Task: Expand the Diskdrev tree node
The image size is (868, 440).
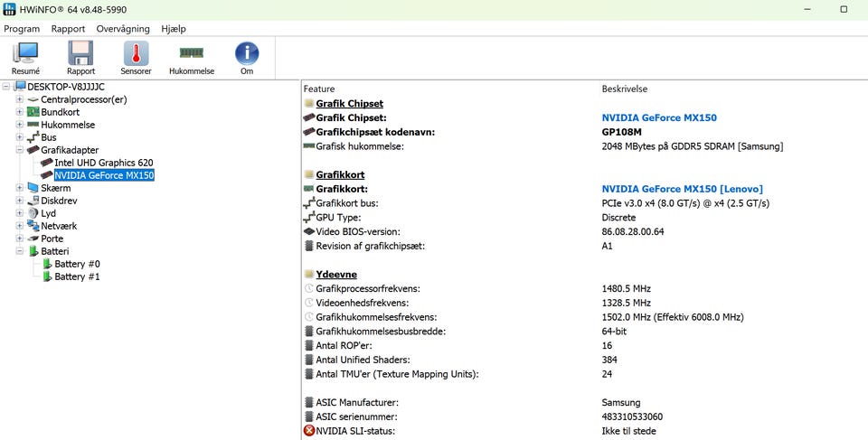Action: point(20,201)
